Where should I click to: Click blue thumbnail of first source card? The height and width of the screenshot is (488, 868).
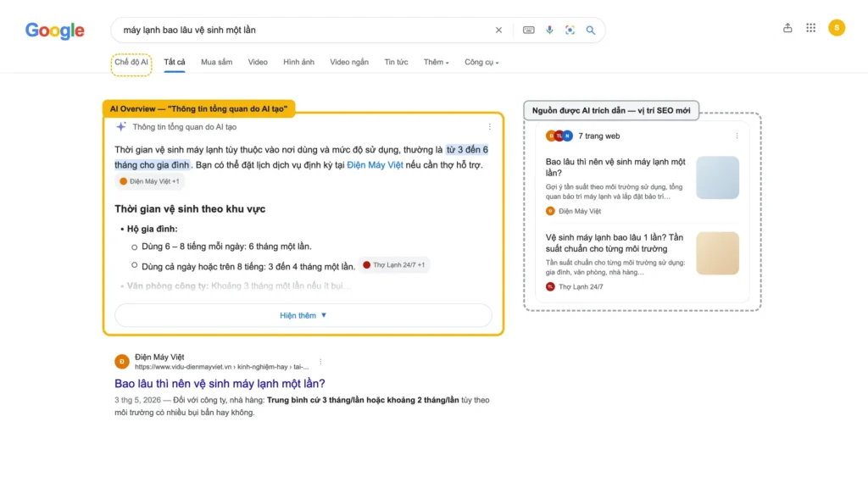(x=717, y=178)
